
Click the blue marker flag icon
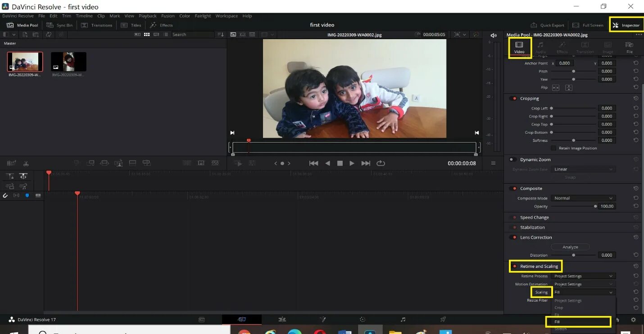click(x=27, y=195)
